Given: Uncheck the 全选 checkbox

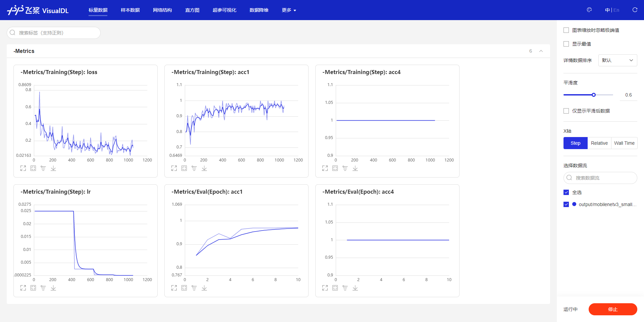Looking at the screenshot, I should coord(566,192).
